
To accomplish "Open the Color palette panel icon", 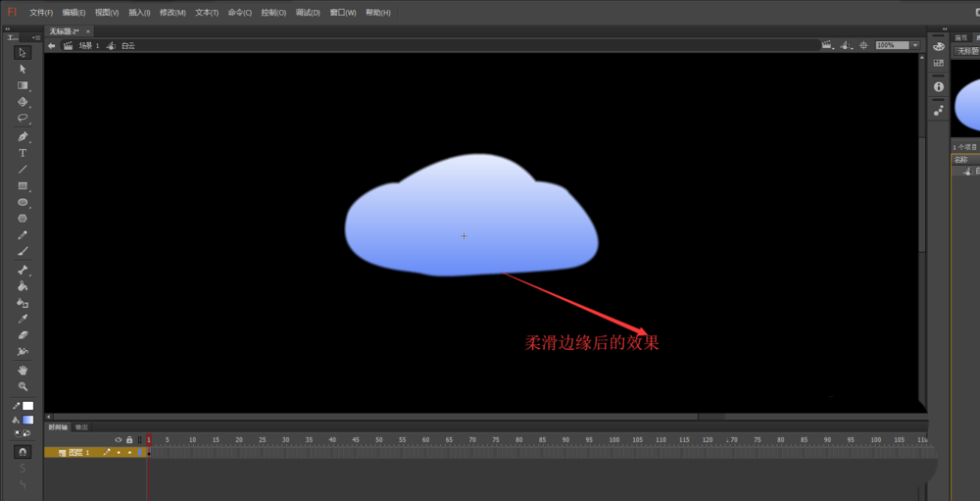I will (x=938, y=47).
